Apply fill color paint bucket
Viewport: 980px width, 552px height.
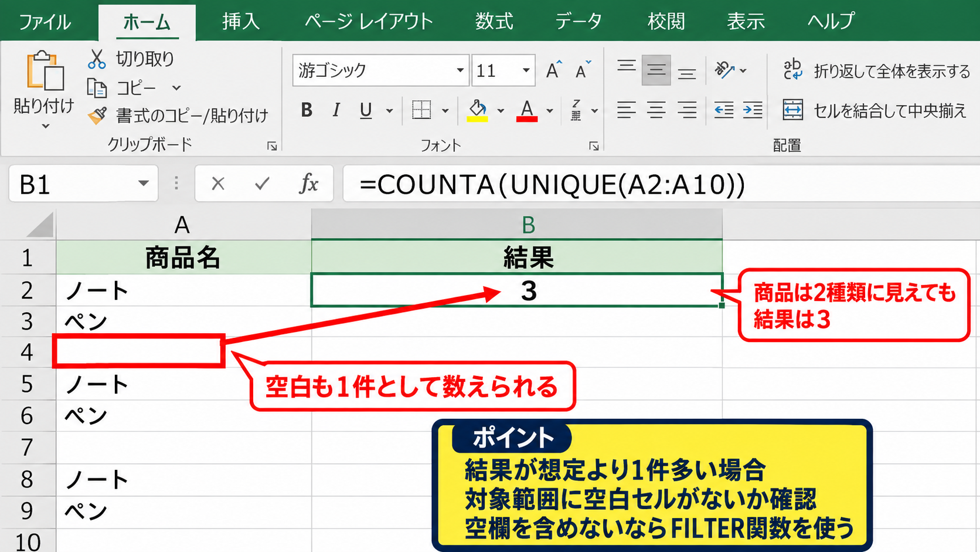click(478, 110)
